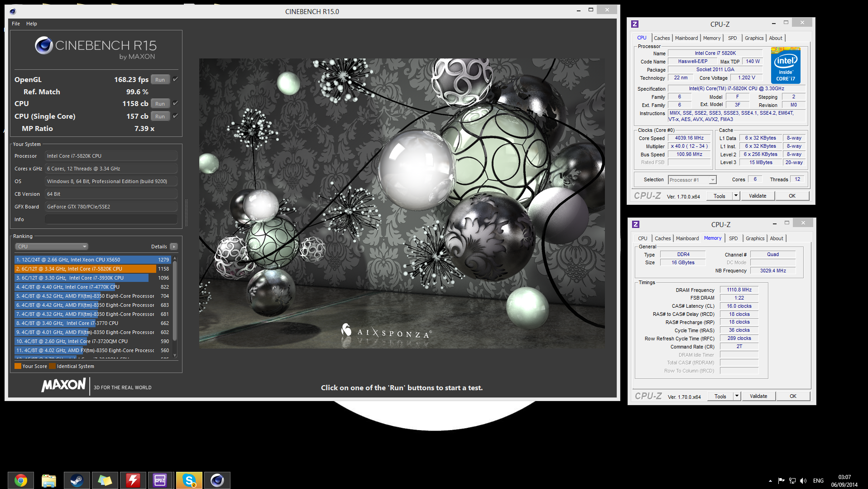This screenshot has height=489, width=868.
Task: Run the CPU benchmark
Action: click(160, 104)
